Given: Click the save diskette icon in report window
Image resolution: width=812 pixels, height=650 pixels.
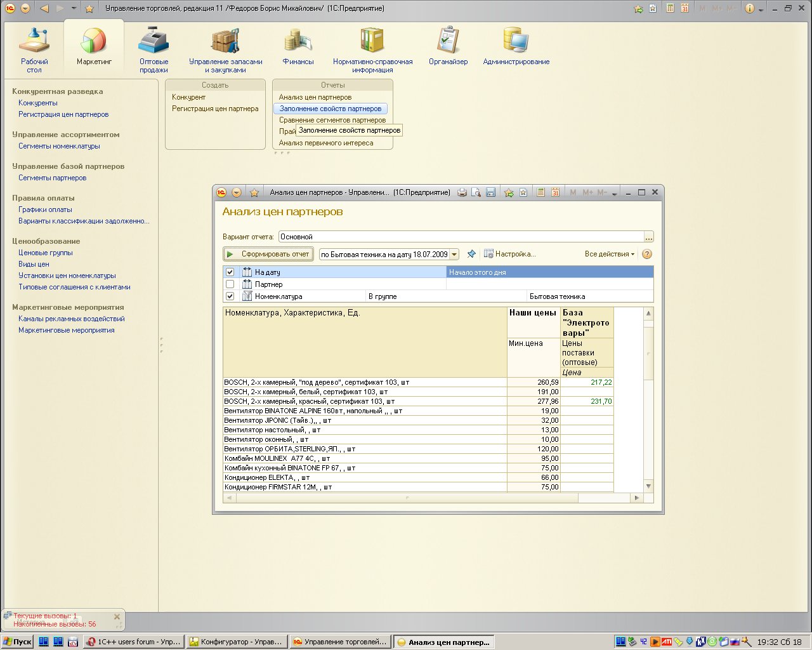Looking at the screenshot, I should [x=490, y=193].
